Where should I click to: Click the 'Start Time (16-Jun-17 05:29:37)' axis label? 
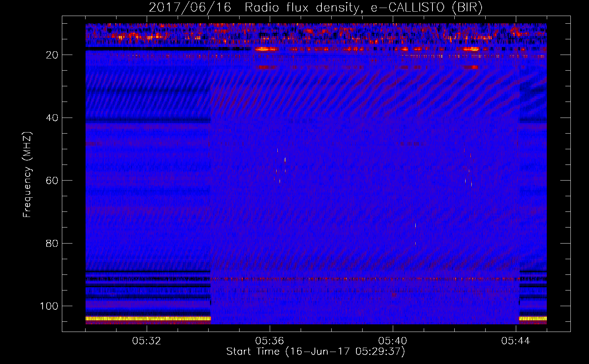coord(316,352)
